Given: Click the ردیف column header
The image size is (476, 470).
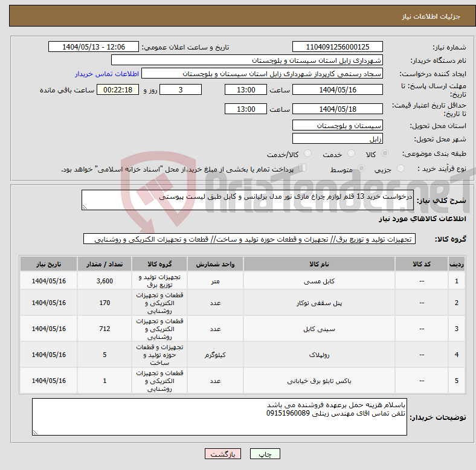Looking at the screenshot, I should pyautogui.click(x=456, y=264).
